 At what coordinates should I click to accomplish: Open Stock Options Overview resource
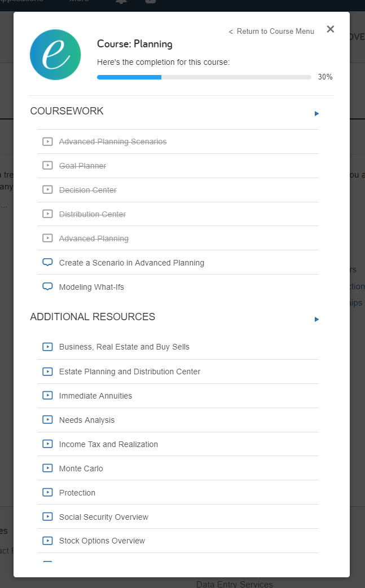(102, 541)
